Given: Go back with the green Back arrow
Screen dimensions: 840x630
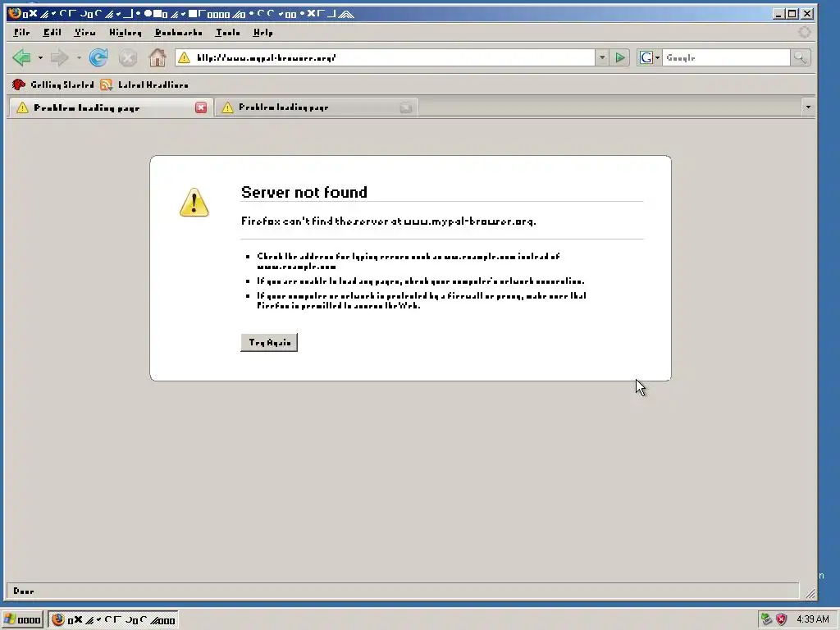Looking at the screenshot, I should click(22, 57).
